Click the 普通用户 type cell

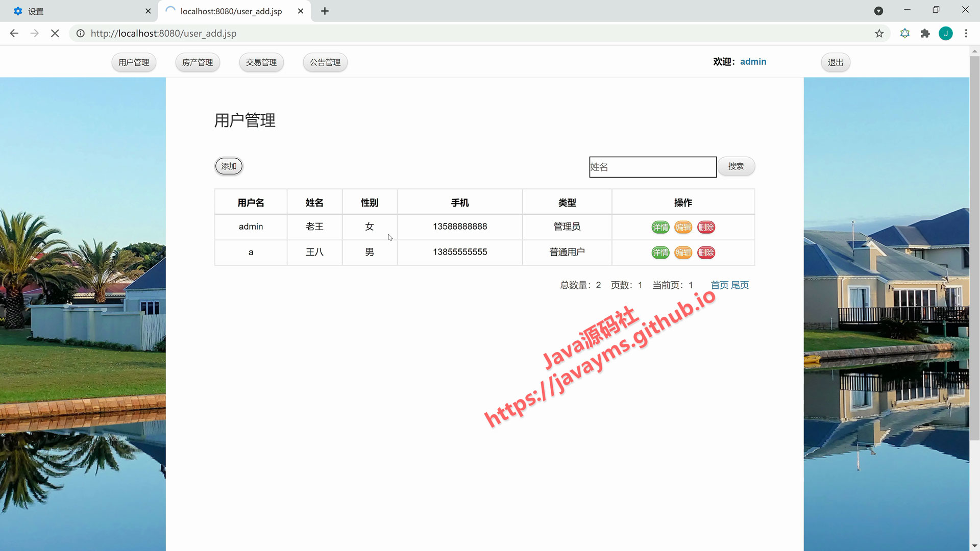tap(567, 252)
